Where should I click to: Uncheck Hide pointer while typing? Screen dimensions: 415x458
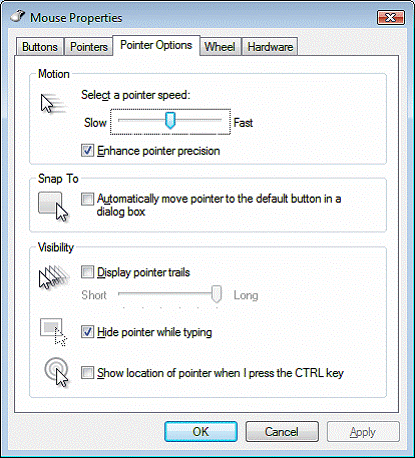tap(87, 332)
